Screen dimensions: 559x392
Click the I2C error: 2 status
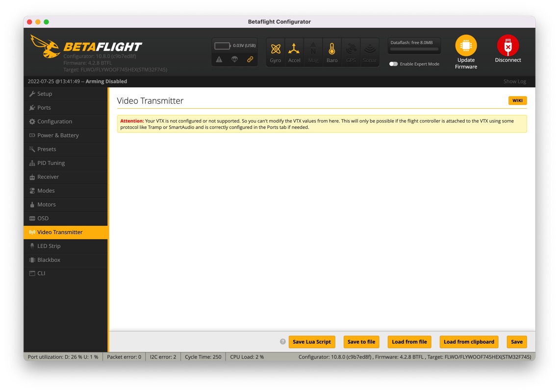[x=163, y=357]
